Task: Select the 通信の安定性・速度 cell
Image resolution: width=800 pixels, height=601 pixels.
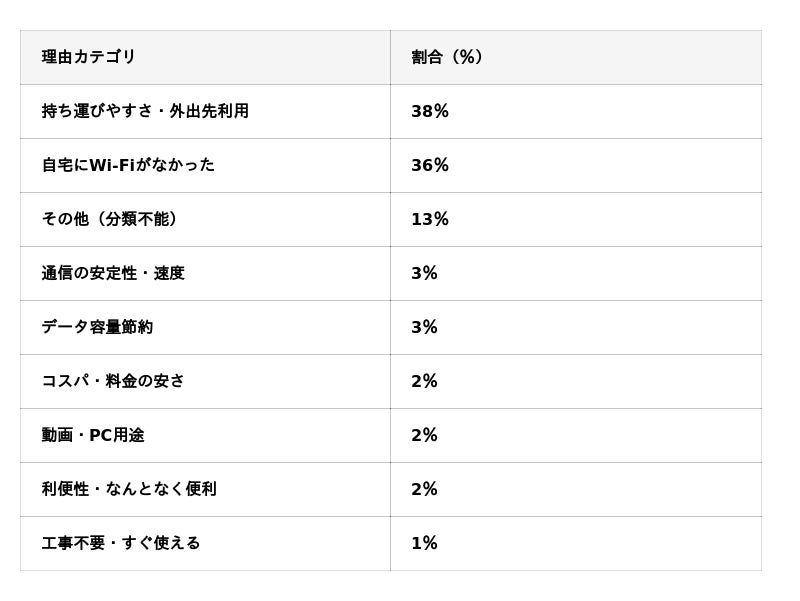Action: tap(113, 273)
